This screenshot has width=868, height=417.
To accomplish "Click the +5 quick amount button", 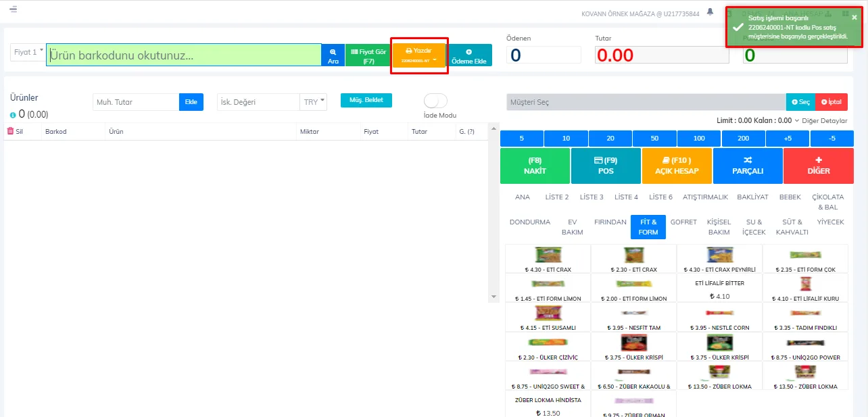I will [x=788, y=138].
